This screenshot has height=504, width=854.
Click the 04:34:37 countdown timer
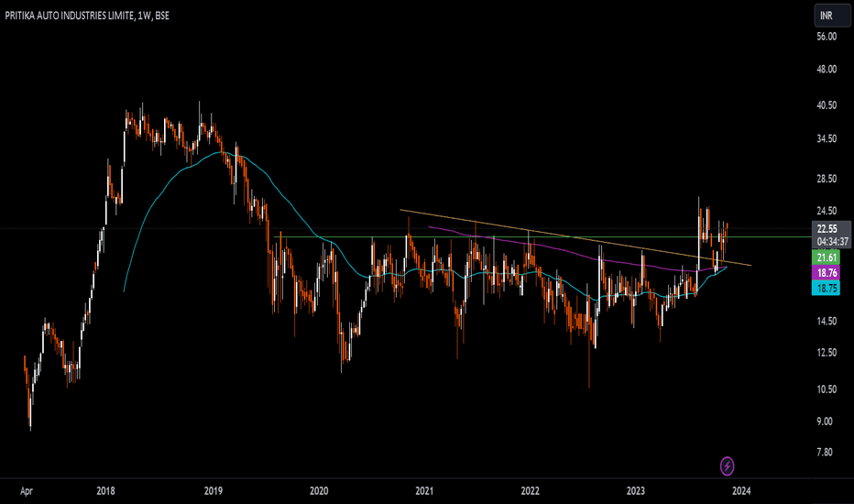[x=831, y=242]
